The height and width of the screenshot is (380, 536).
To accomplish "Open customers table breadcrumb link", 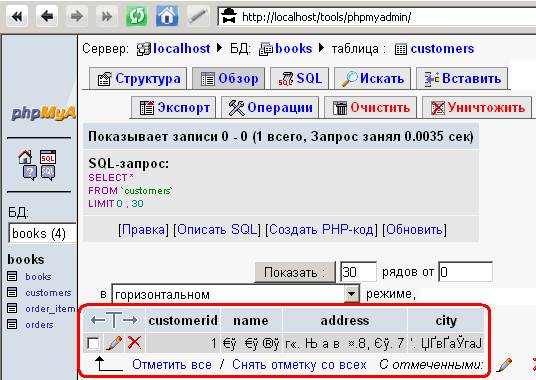I will (442, 49).
